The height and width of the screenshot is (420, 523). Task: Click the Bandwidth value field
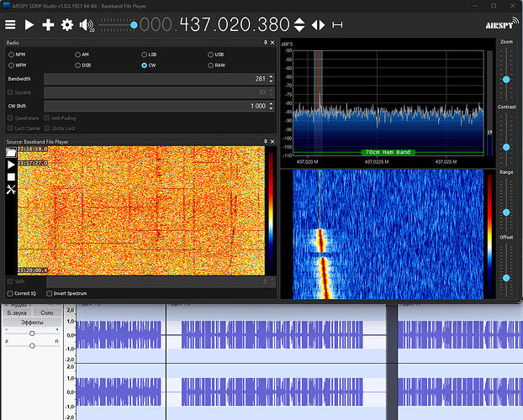click(156, 79)
